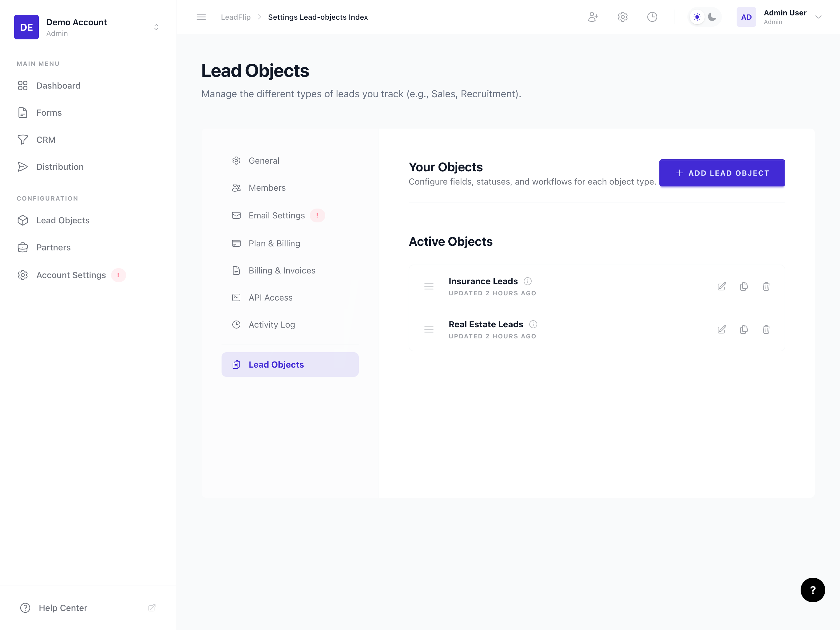Click the duplicate icon for Real Estate Leads

[744, 329]
